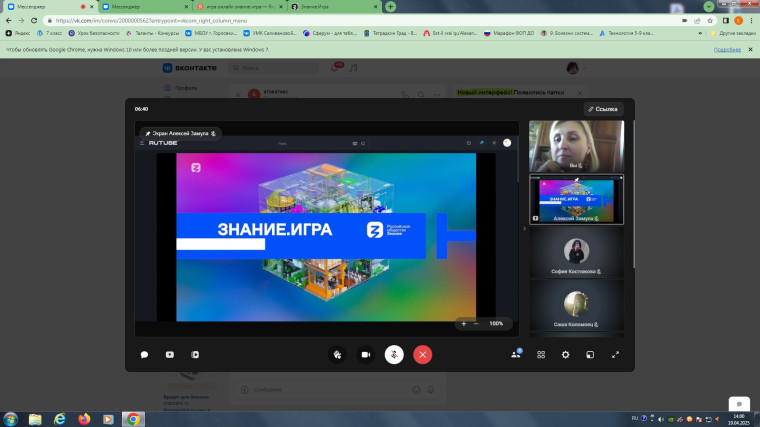Viewport: 760px width, 427px height.
Task: Dismiss the Chrome update banner
Action: (750, 49)
